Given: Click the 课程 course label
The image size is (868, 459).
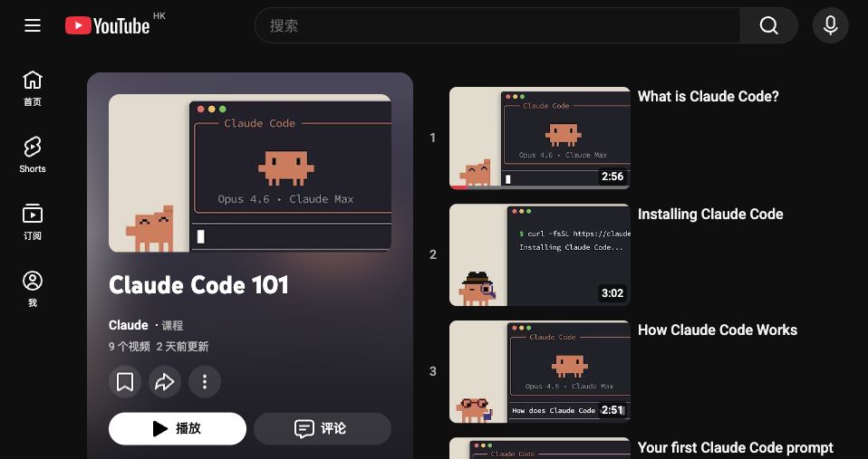Looking at the screenshot, I should 172,326.
